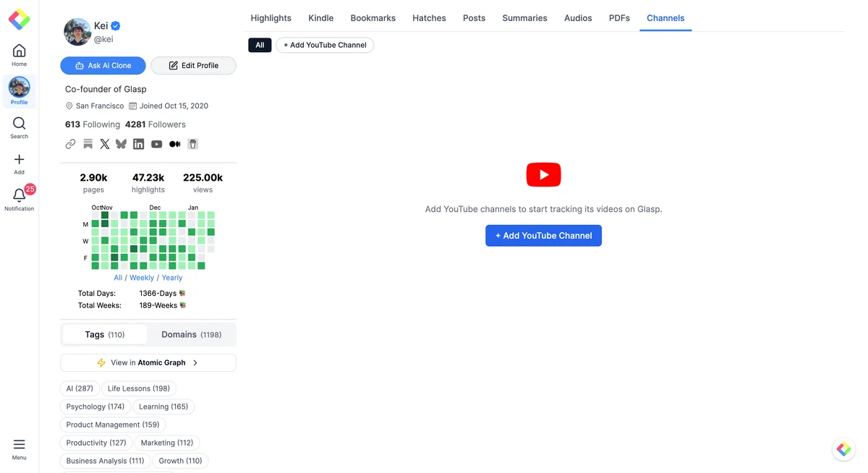Show Yearly activity view
Viewport: 868px width, 473px height.
172,278
